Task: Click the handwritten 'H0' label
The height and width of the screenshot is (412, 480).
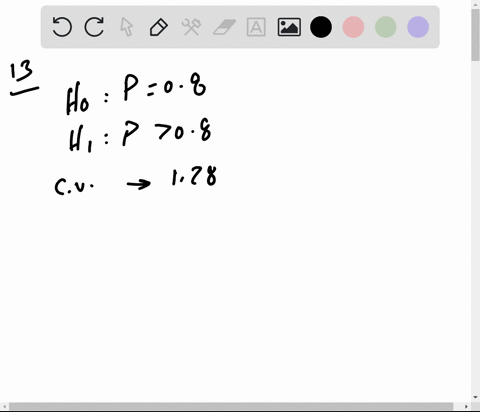Action: [77, 98]
